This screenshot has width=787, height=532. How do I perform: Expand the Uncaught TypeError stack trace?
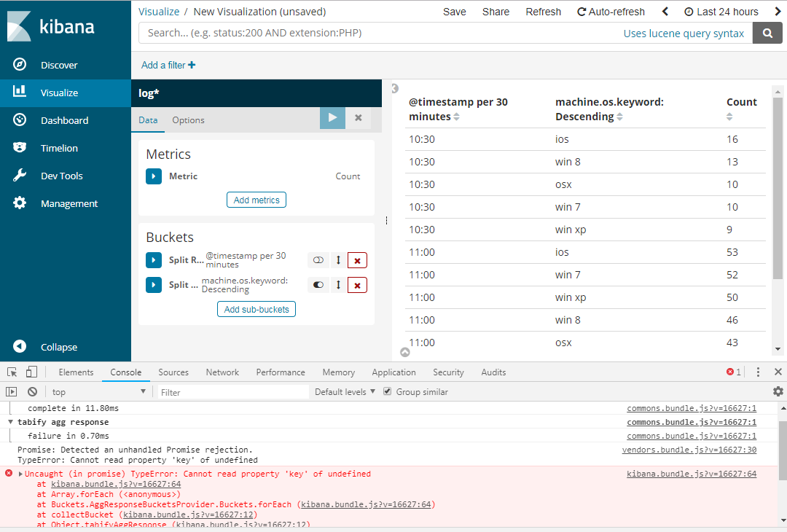[20, 474]
